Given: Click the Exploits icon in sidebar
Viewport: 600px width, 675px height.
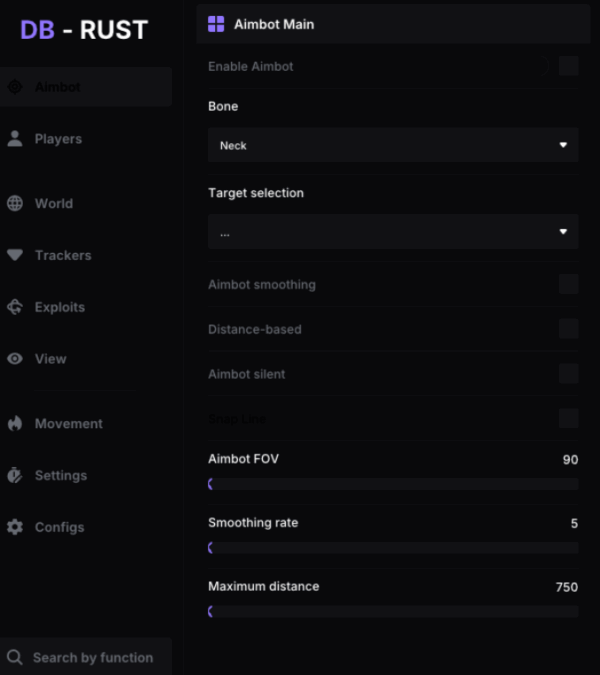Looking at the screenshot, I should 15,307.
